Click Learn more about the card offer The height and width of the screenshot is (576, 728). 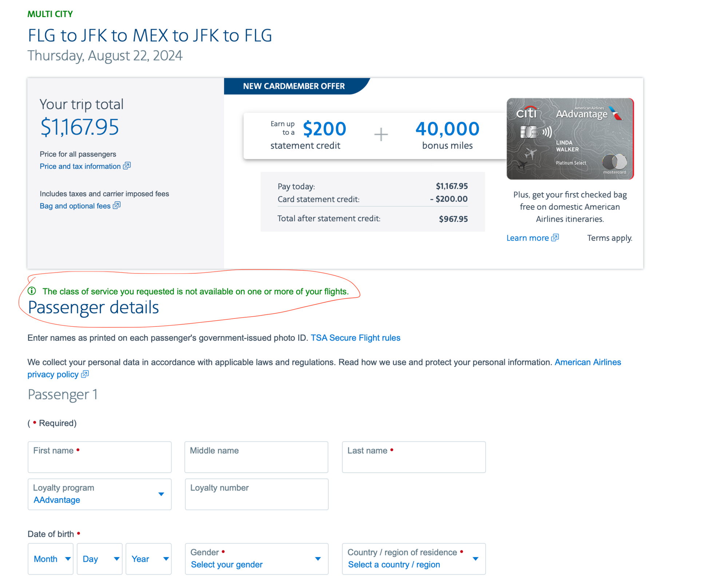coord(527,238)
